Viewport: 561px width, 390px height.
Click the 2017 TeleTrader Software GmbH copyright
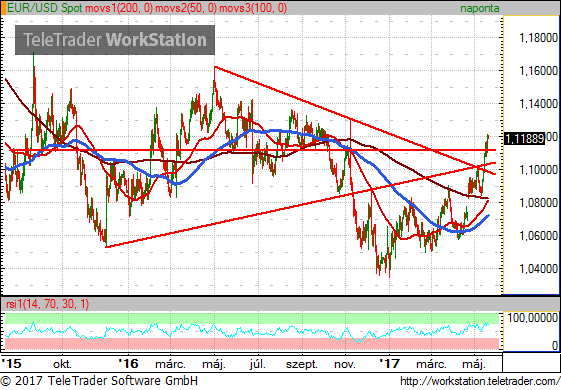(x=99, y=381)
